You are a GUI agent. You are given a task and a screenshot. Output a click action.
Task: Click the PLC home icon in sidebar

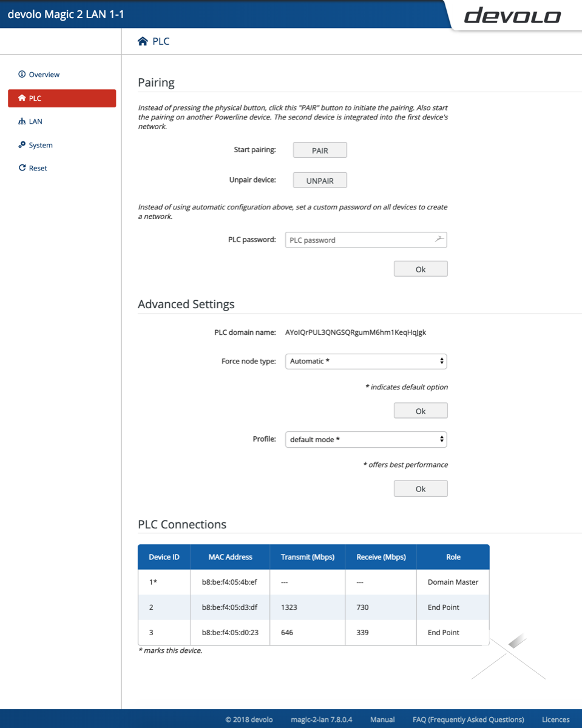click(22, 98)
